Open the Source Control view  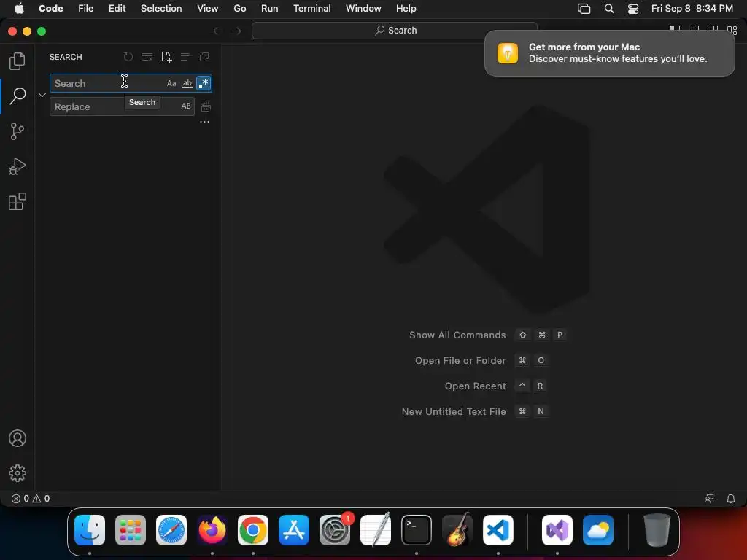tap(18, 131)
